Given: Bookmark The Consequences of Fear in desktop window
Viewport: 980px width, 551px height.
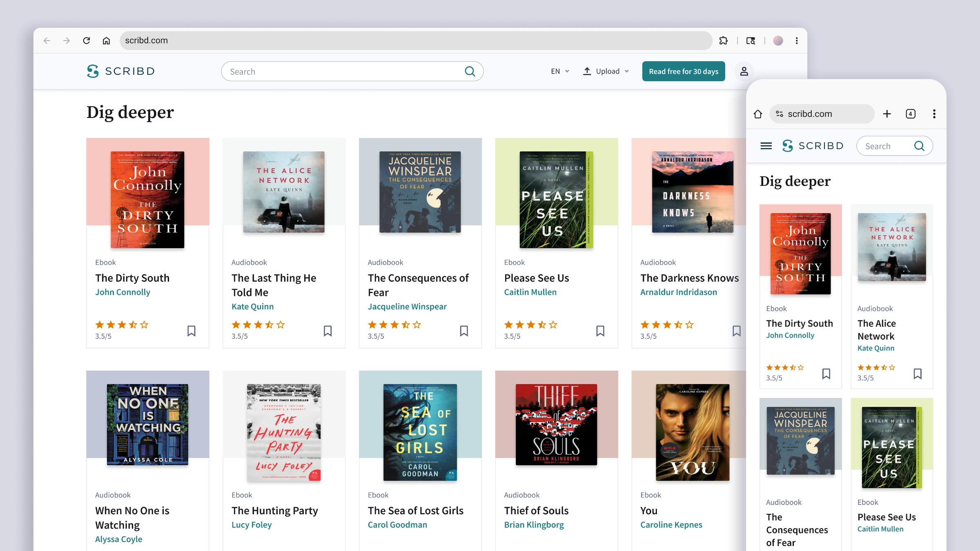Looking at the screenshot, I should pos(464,331).
